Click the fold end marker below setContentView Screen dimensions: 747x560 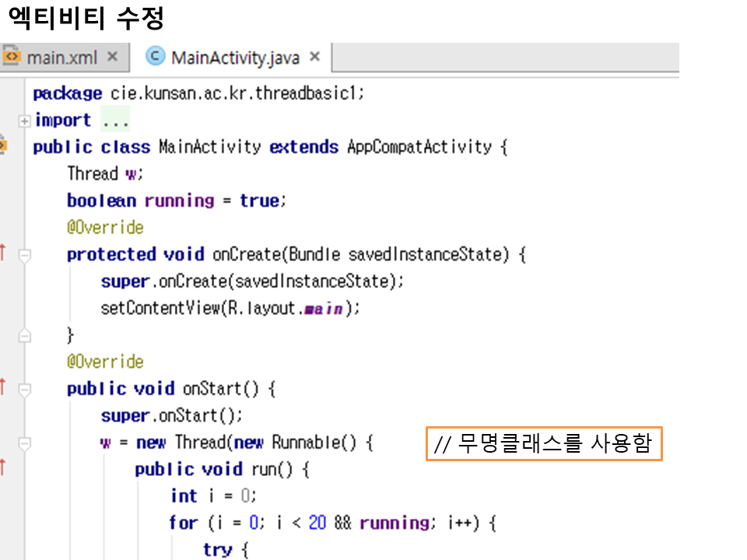(x=25, y=335)
